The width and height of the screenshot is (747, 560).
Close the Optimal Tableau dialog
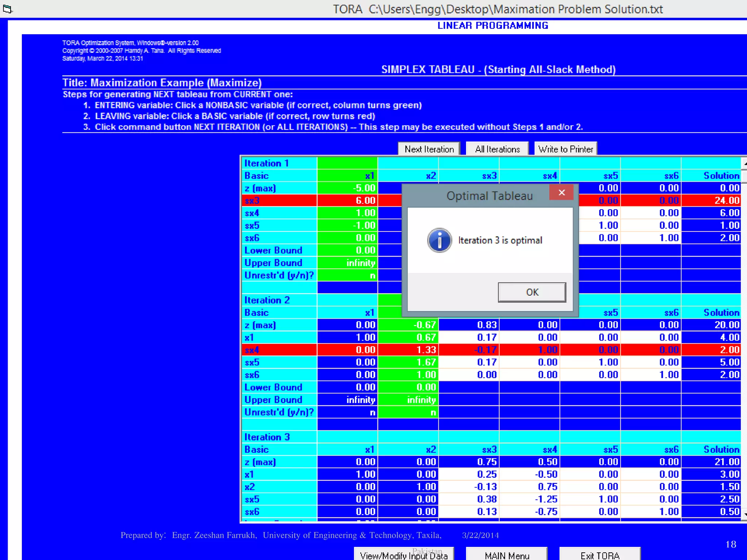[561, 192]
